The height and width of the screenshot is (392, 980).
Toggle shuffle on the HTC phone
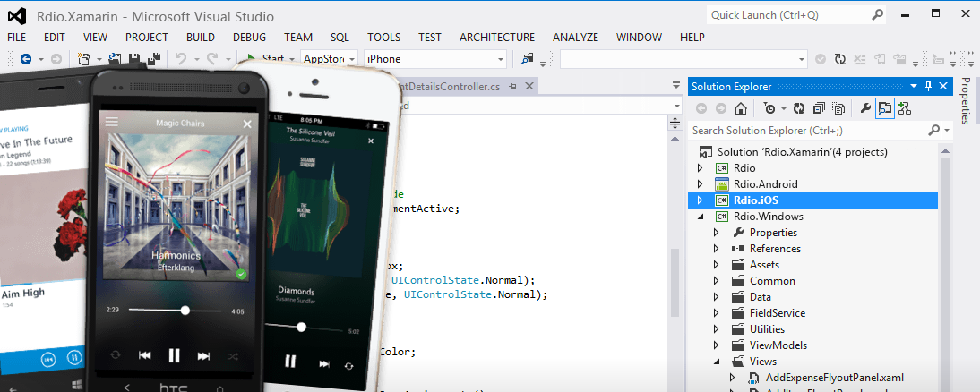pyautogui.click(x=233, y=356)
